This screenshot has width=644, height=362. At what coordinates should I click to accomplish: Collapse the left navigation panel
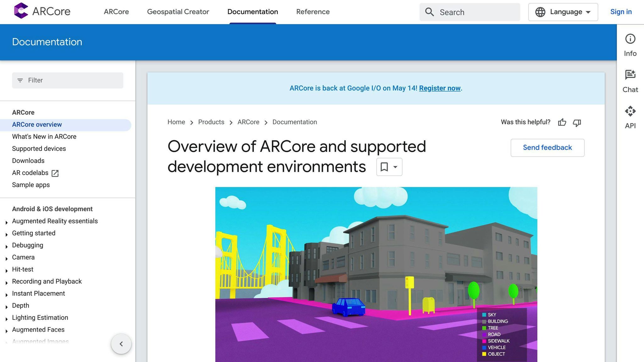click(121, 344)
